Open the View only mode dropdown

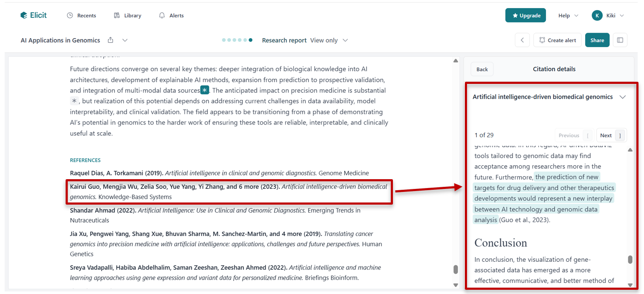tap(329, 40)
